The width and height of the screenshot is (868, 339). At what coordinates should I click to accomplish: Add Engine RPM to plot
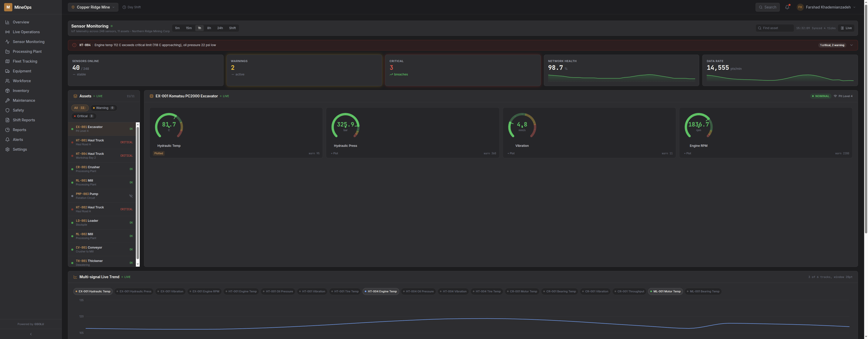coord(688,154)
